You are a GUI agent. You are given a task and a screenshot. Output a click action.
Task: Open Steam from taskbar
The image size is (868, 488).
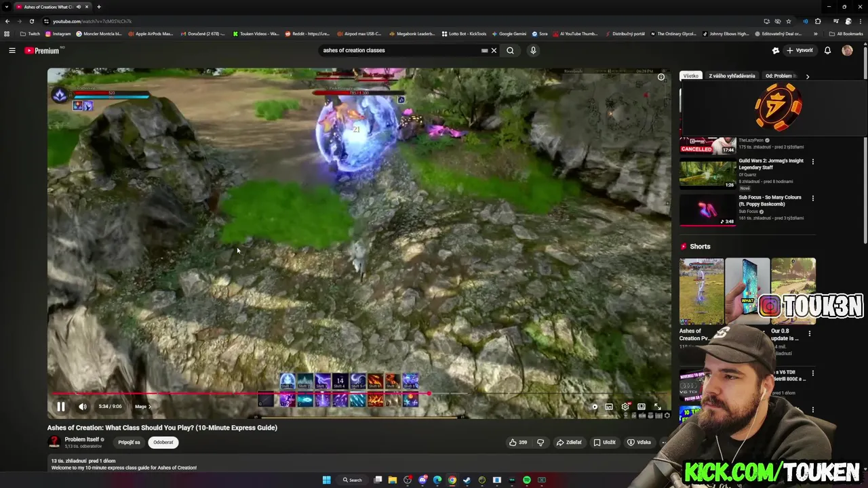[x=467, y=480]
